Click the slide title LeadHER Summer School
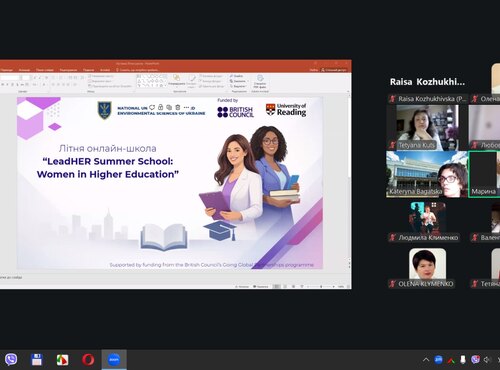500x370 pixels. pos(108,168)
